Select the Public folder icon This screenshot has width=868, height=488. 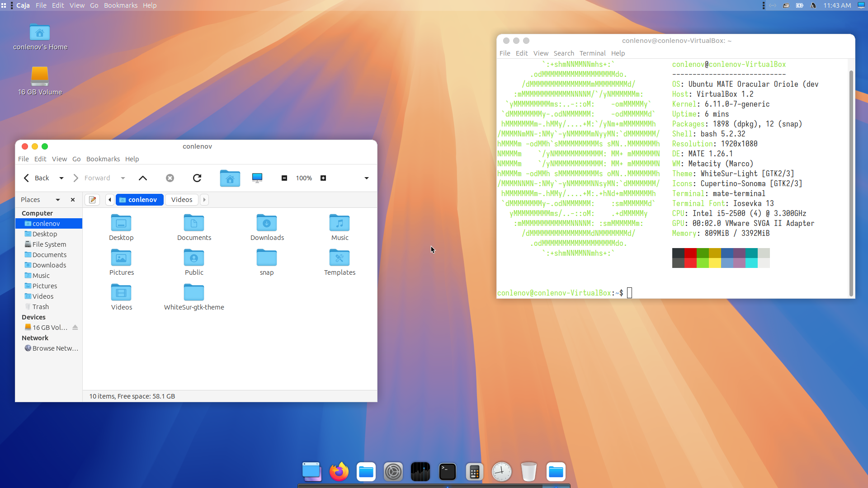click(194, 258)
